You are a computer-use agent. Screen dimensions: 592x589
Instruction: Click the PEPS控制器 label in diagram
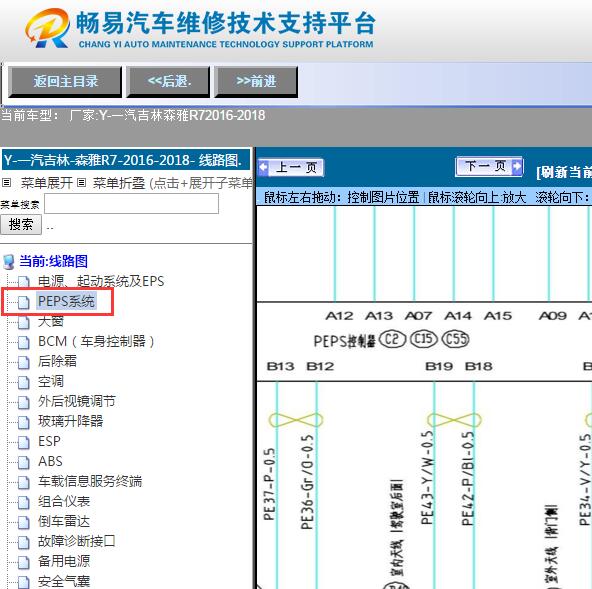pyautogui.click(x=344, y=341)
